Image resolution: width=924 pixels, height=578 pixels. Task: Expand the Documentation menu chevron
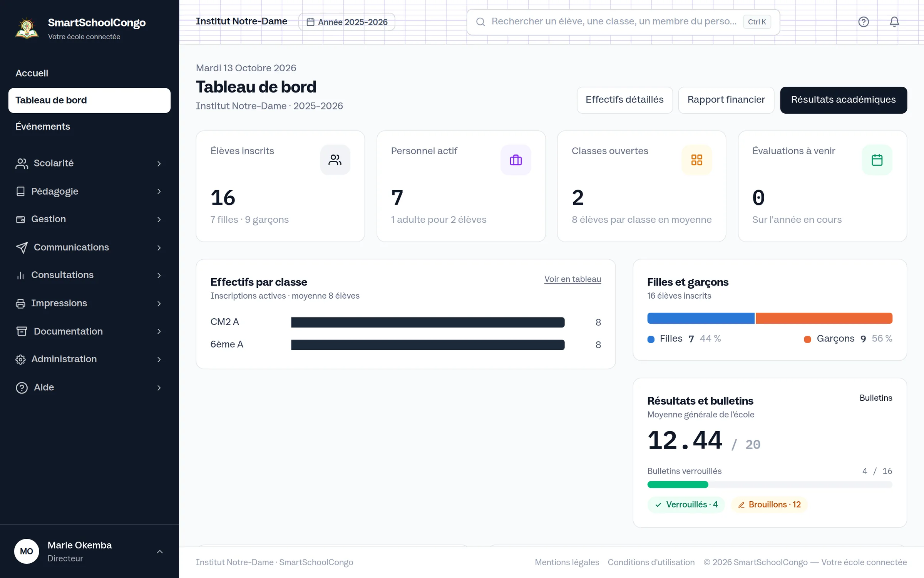(159, 331)
